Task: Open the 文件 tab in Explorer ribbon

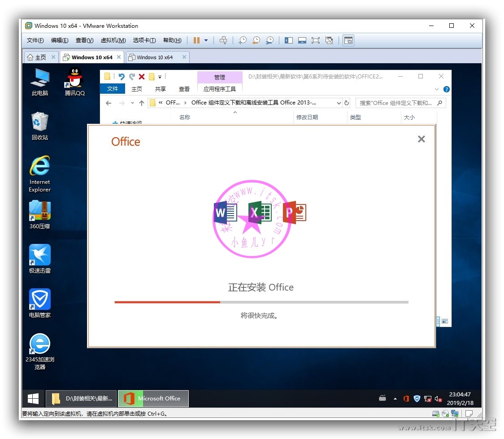Action: (x=113, y=89)
